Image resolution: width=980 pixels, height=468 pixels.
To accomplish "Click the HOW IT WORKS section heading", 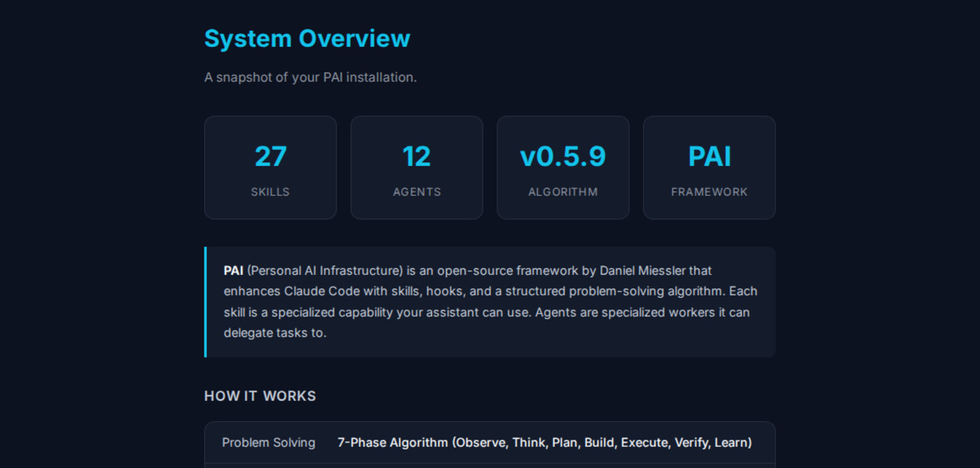I will [260, 395].
